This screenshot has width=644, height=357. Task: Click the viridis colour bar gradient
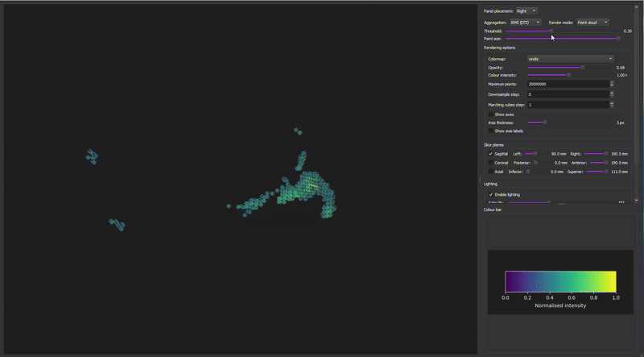(x=560, y=280)
